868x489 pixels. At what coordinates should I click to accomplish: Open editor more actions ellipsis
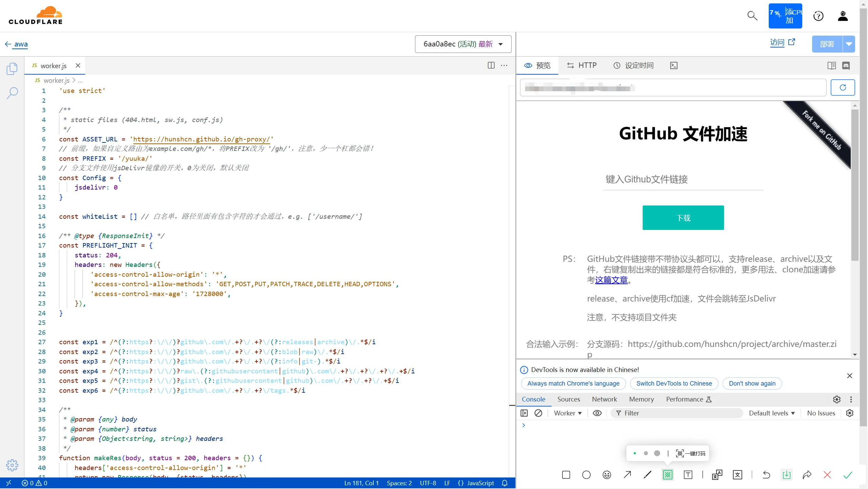(x=504, y=65)
